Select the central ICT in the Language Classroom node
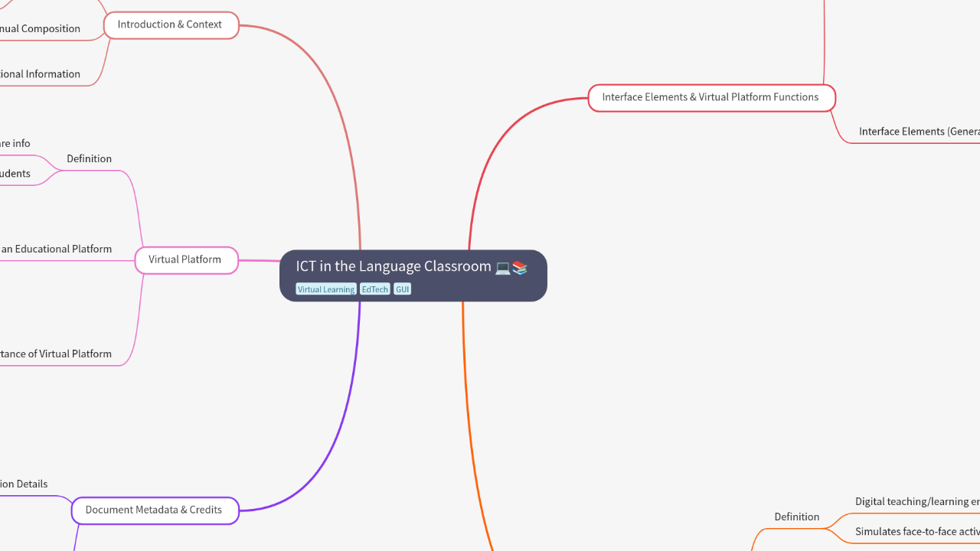Image resolution: width=980 pixels, height=551 pixels. coord(394,267)
